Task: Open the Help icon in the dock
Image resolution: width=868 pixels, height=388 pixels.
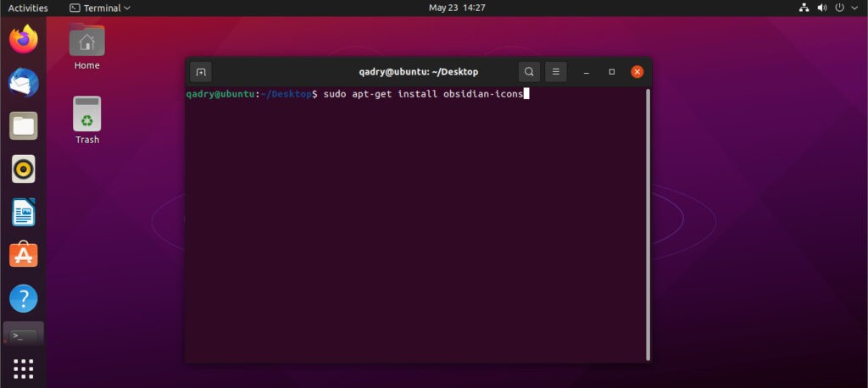Action: point(24,298)
